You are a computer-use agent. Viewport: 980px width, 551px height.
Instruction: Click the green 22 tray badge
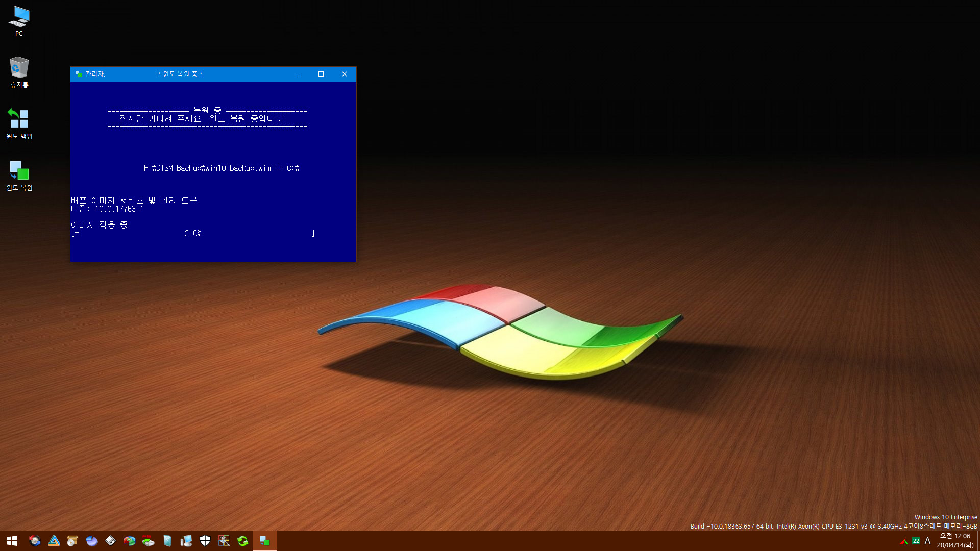coord(916,541)
